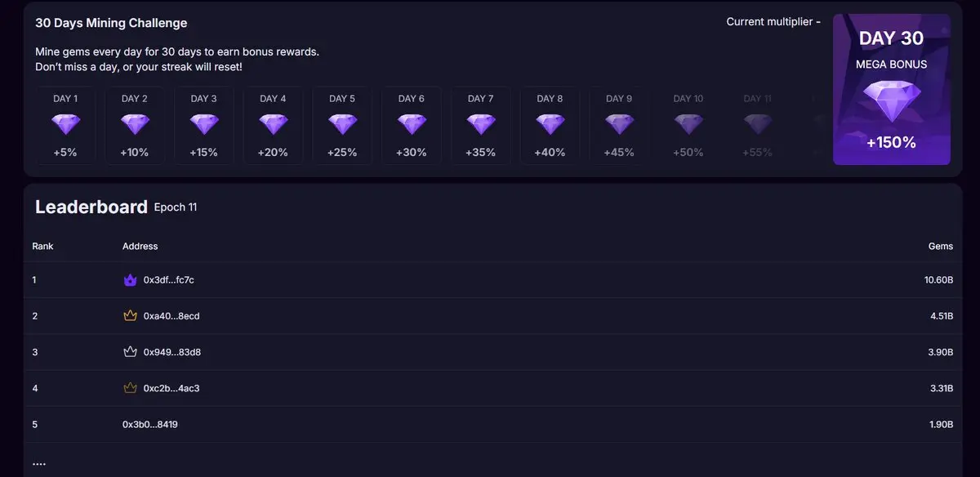Click the Epoch 11 label

click(x=176, y=207)
